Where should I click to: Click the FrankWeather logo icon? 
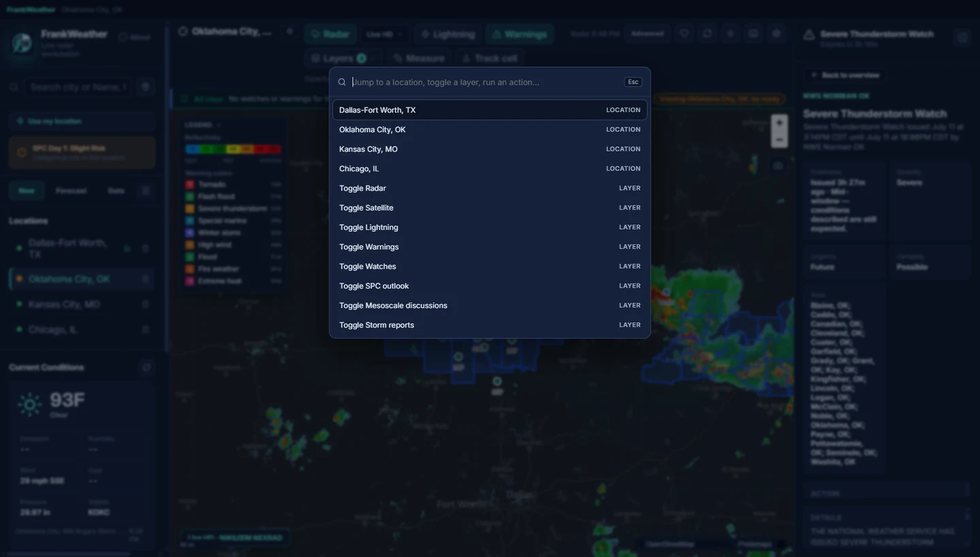point(22,43)
